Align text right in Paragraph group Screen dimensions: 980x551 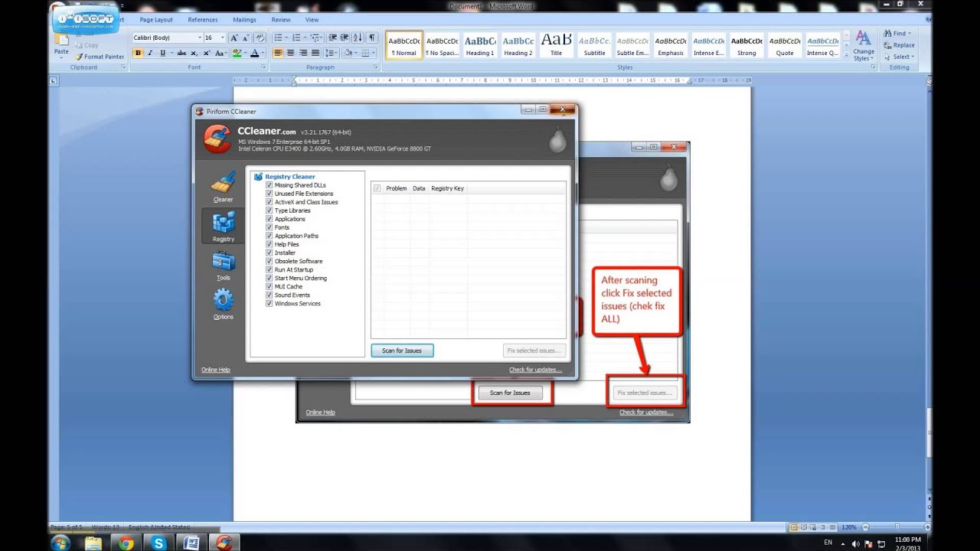[x=303, y=53]
